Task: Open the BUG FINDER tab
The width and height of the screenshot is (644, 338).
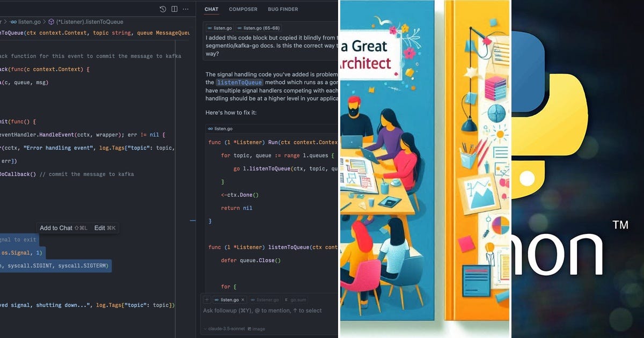Action: [x=283, y=9]
